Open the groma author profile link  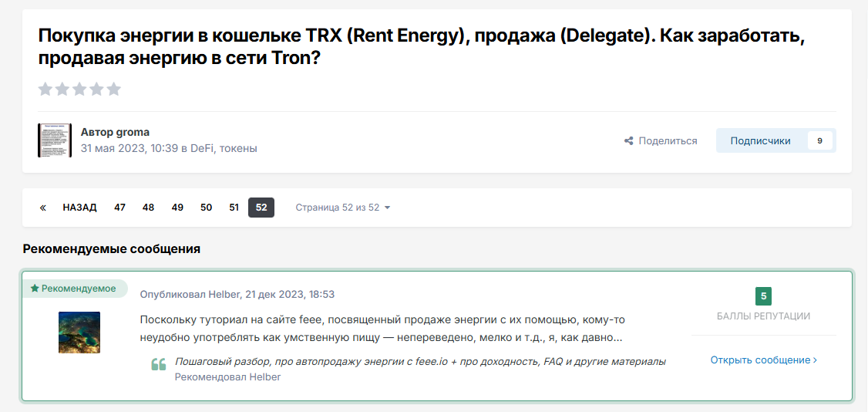(133, 132)
